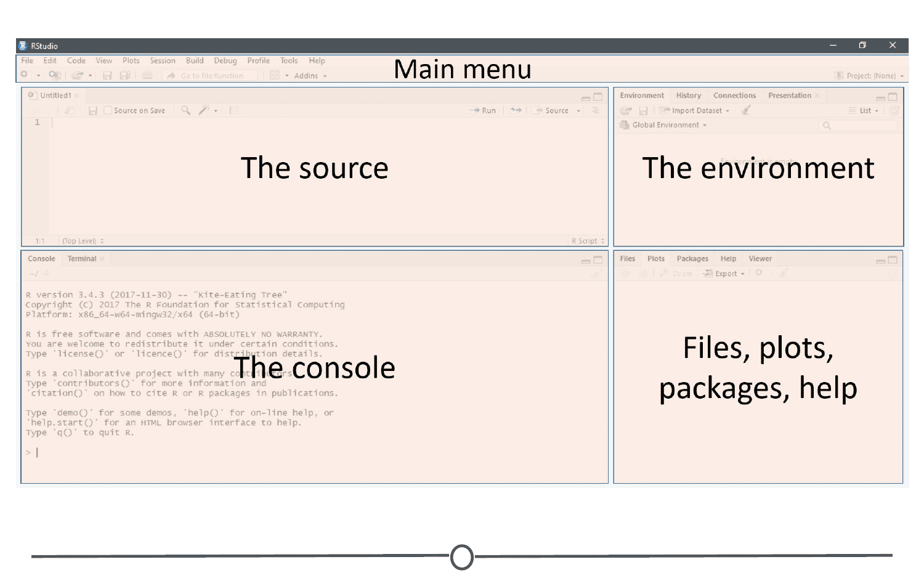Switch to the History tab
Screen dimensions: 924x578
tap(689, 96)
